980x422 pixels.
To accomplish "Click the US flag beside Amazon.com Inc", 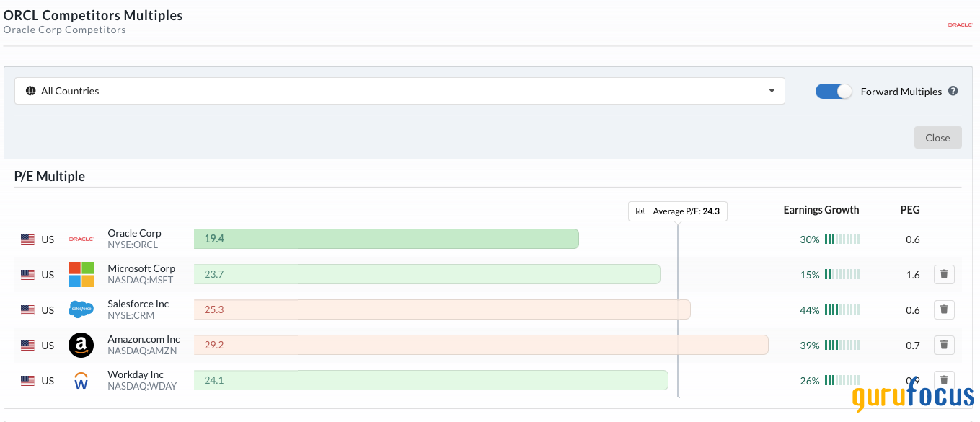I will pos(27,346).
